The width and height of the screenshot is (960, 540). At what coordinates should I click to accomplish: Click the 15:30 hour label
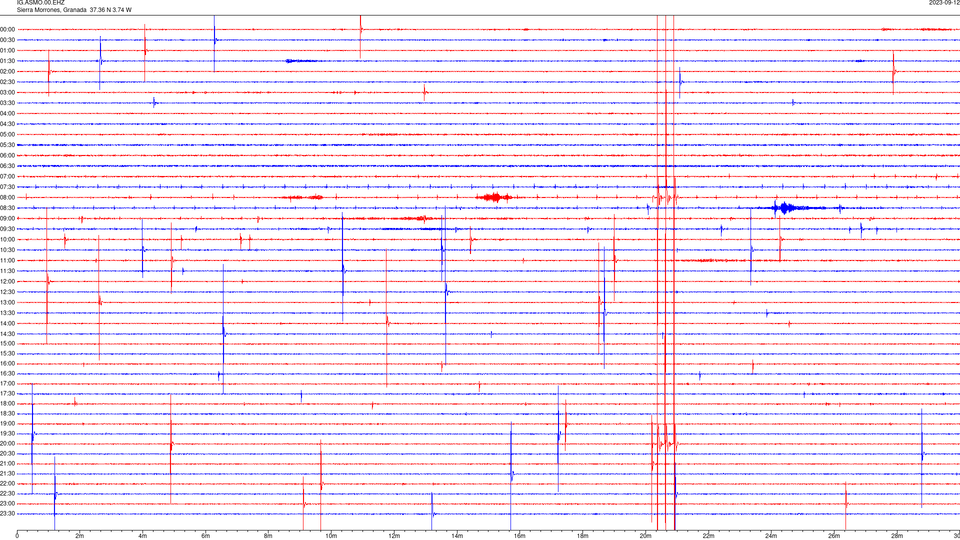[x=8, y=353]
